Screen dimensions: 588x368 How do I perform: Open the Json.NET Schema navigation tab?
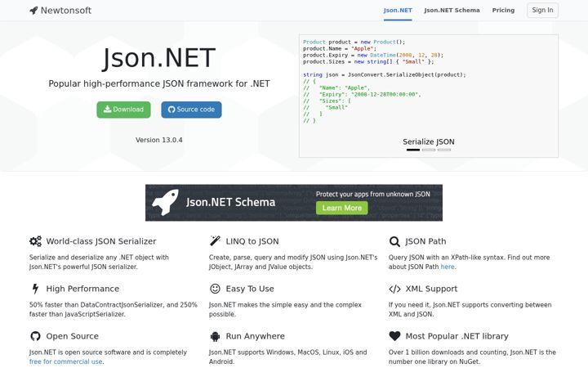pyautogui.click(x=452, y=10)
